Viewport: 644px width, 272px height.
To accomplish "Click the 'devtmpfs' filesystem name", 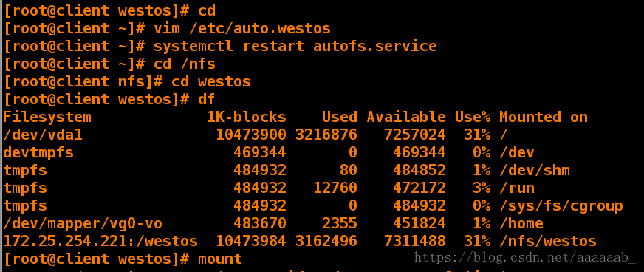I will click(x=38, y=152).
